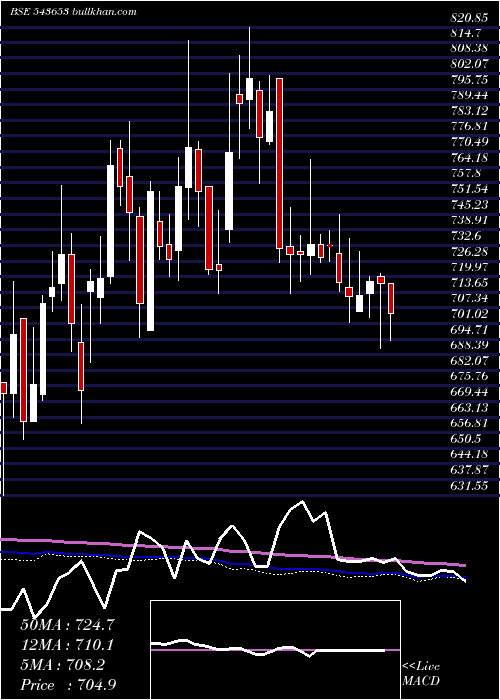The height and width of the screenshot is (700, 500).
Task: Pick the 650.5 price label
Action: 466,439
